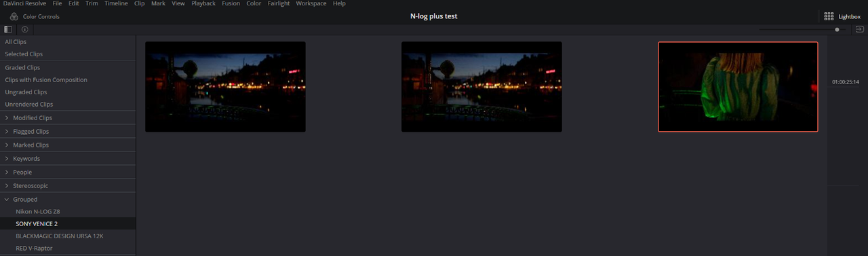Toggle the sidebar panel icon
This screenshot has height=256, width=868.
(x=8, y=30)
